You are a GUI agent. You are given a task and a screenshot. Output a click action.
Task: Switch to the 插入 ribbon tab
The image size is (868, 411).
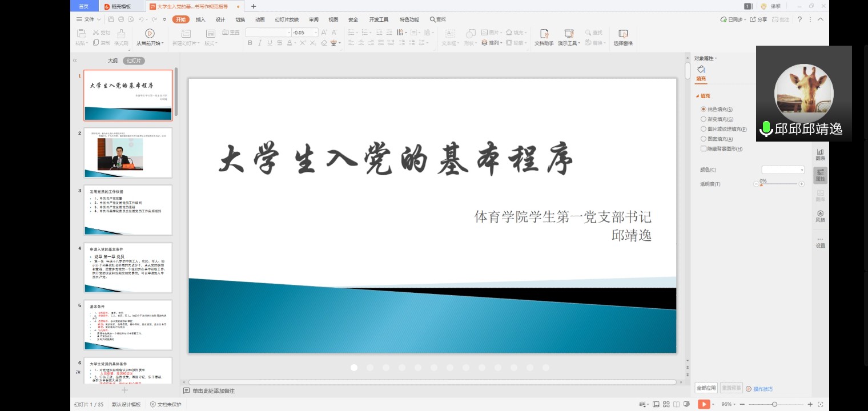pyautogui.click(x=200, y=19)
